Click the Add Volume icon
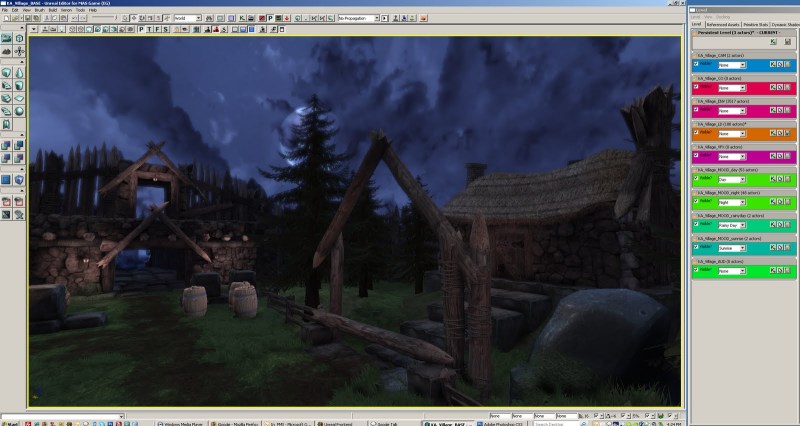 19,180
